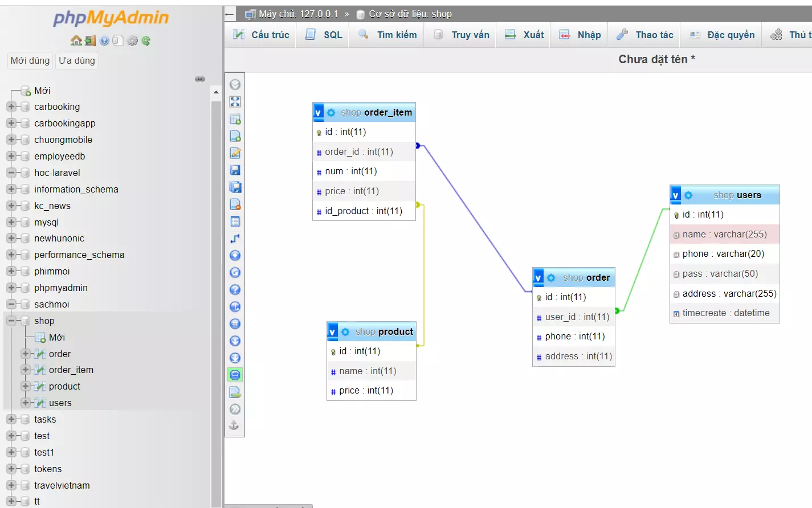Toggle the v box on product table
The height and width of the screenshot is (508, 812).
click(x=333, y=332)
